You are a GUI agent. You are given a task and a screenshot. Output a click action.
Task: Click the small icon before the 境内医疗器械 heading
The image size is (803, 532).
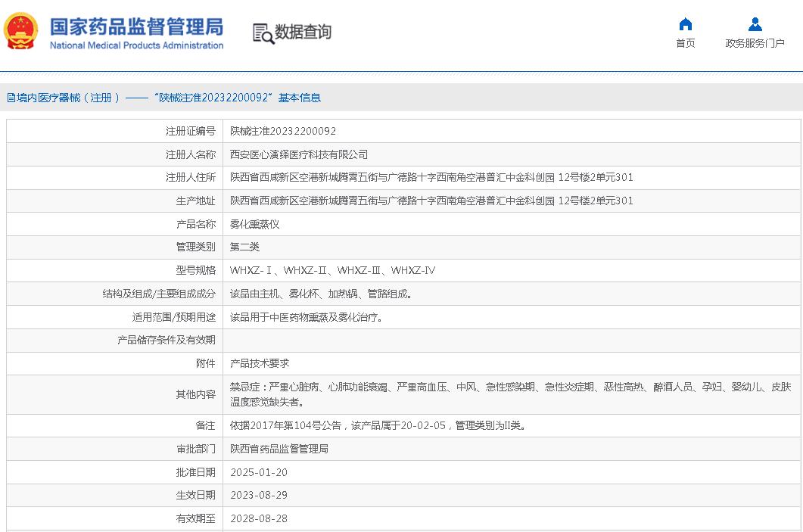(x=11, y=98)
